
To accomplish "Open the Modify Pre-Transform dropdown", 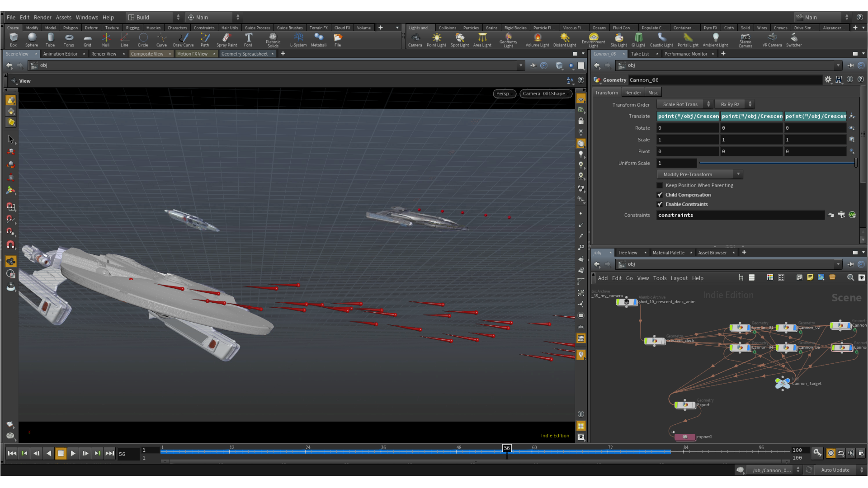I will coord(699,174).
